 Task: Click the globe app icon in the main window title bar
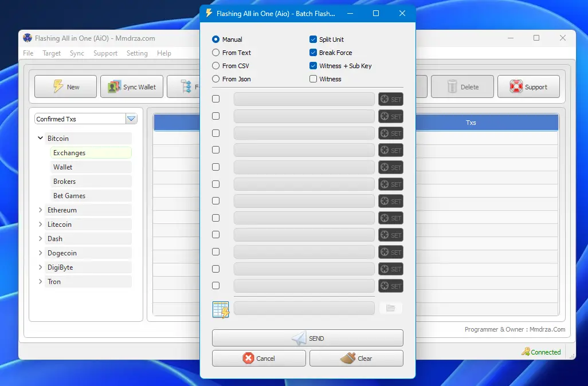click(28, 38)
